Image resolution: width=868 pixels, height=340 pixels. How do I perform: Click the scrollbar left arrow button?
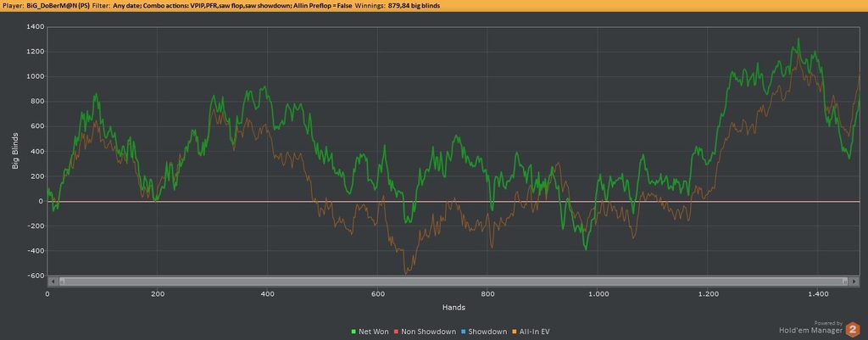tap(52, 281)
